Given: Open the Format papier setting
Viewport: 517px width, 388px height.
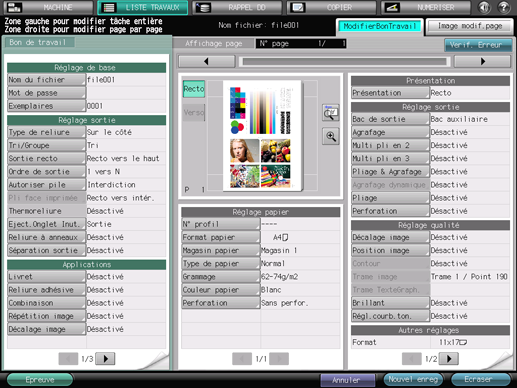Looking at the screenshot, I should click(x=220, y=237).
